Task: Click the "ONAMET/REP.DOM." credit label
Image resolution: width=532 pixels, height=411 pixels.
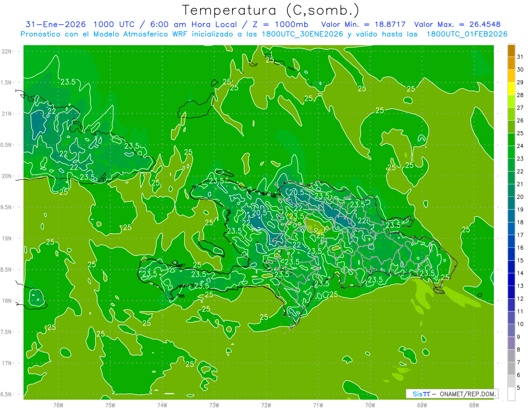Action: 468,394
